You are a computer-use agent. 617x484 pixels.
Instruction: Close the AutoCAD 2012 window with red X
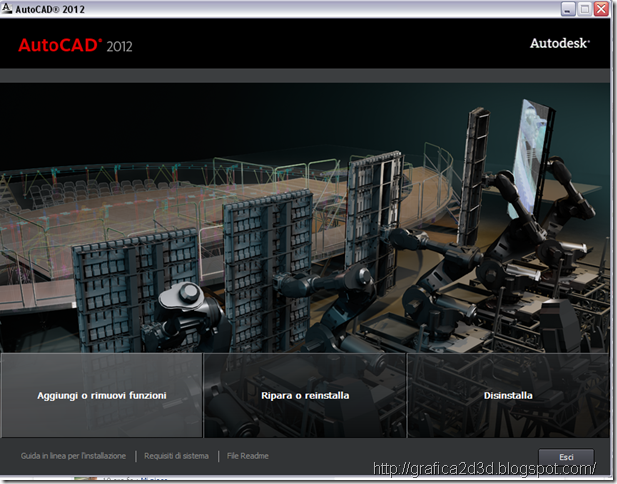601,9
